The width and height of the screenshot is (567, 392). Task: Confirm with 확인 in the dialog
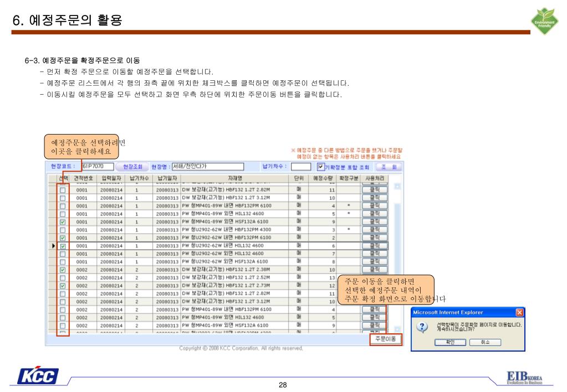[450, 342]
